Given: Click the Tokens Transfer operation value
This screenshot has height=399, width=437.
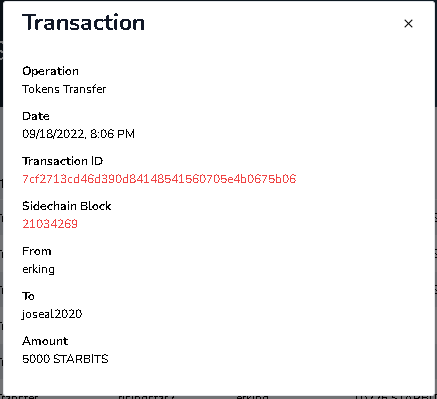Looking at the screenshot, I should tap(64, 89).
